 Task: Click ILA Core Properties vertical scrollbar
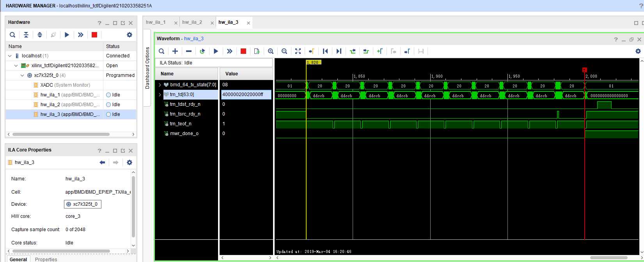[x=133, y=207]
